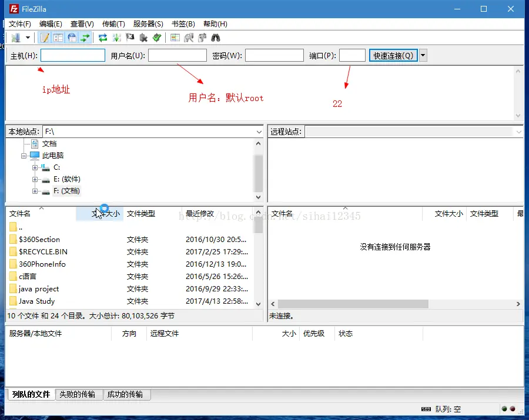The width and height of the screenshot is (529, 420).
Task: Select the Java Study folder
Action: coord(130,301)
